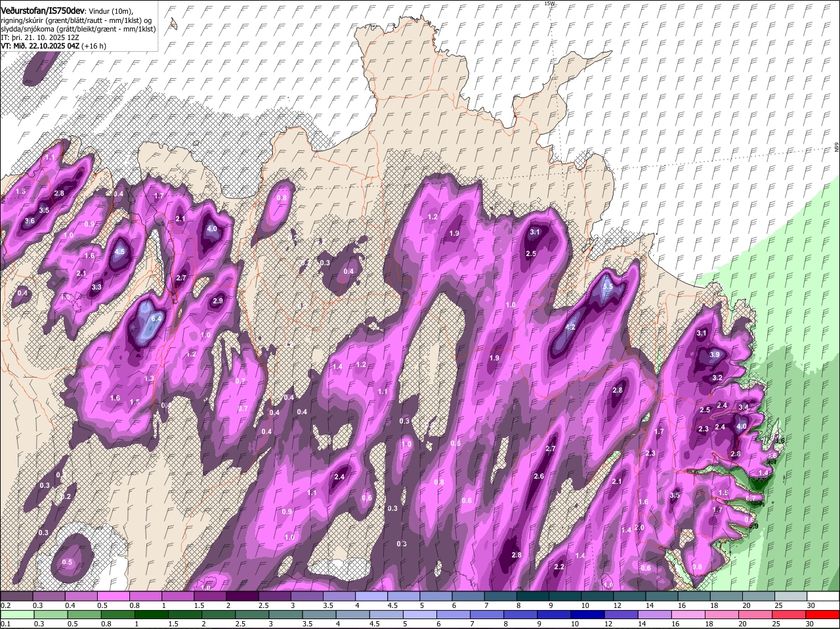Click the Veðurstofan/IS750dev title text

pyautogui.click(x=42, y=11)
